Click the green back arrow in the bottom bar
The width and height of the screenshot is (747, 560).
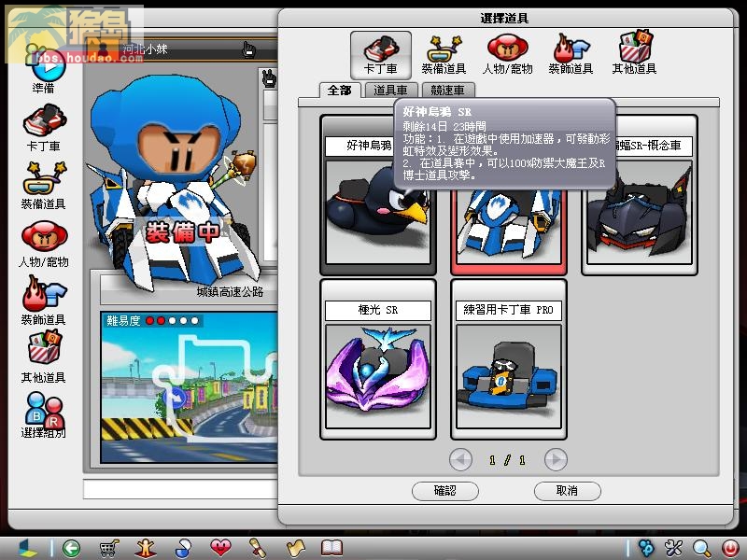[x=71, y=549]
